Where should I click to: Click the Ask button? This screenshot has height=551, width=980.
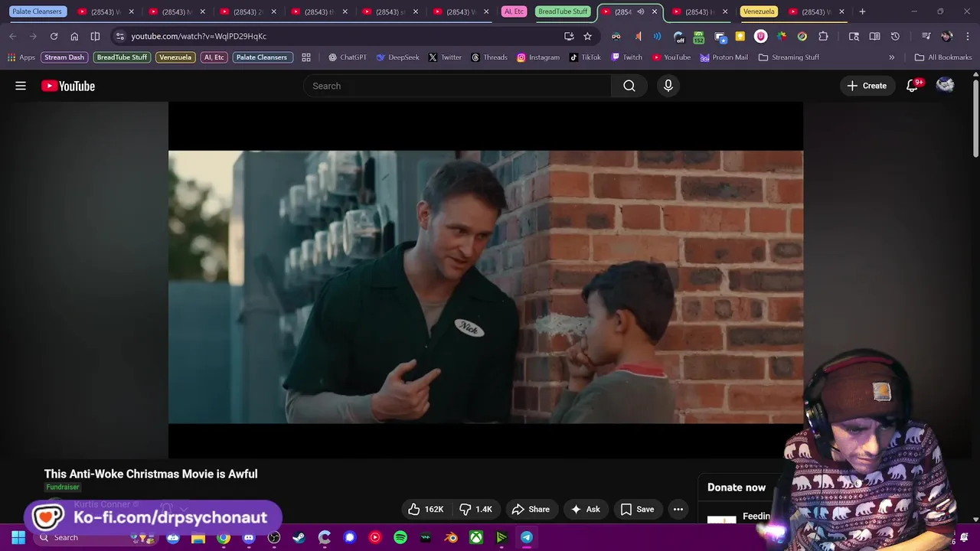585,509
